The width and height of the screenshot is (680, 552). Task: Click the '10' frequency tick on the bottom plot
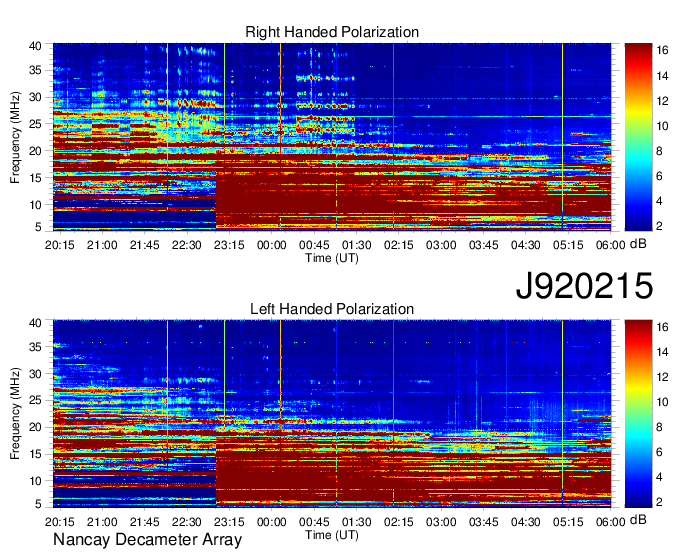(36, 481)
